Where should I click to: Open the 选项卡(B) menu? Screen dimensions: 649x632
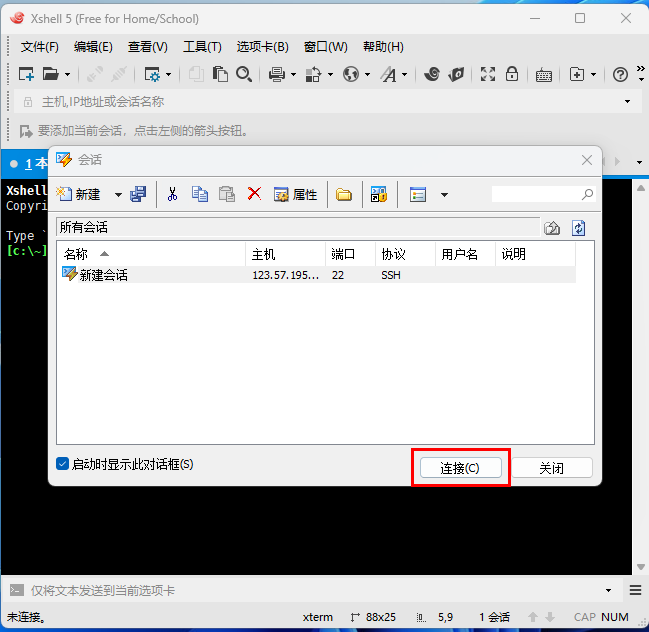click(262, 47)
